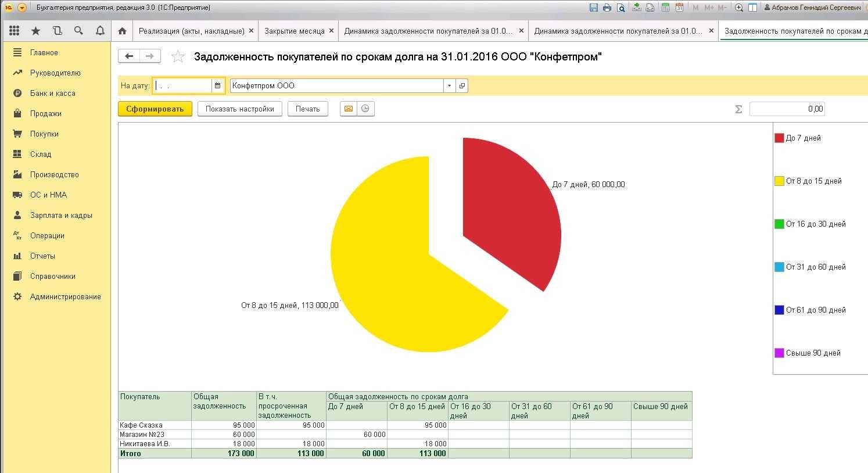
Task: Click the search magnifier icon
Action: pos(78,31)
